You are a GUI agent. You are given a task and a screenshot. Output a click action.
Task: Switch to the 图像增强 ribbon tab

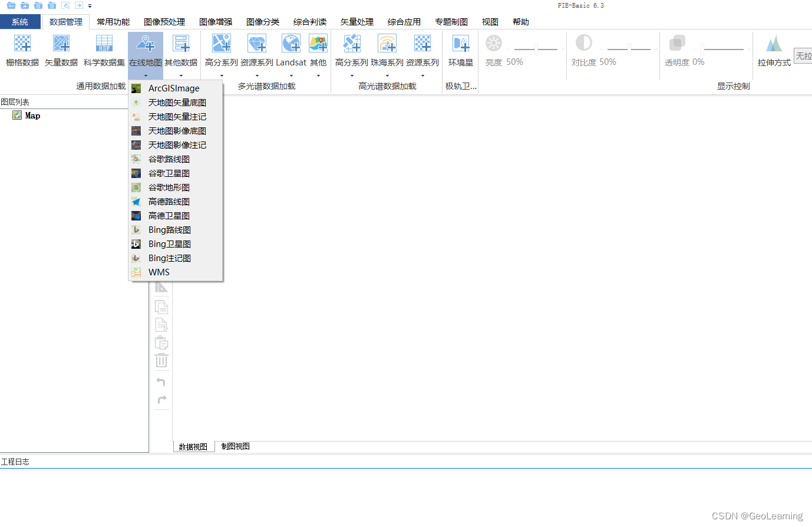[x=215, y=22]
